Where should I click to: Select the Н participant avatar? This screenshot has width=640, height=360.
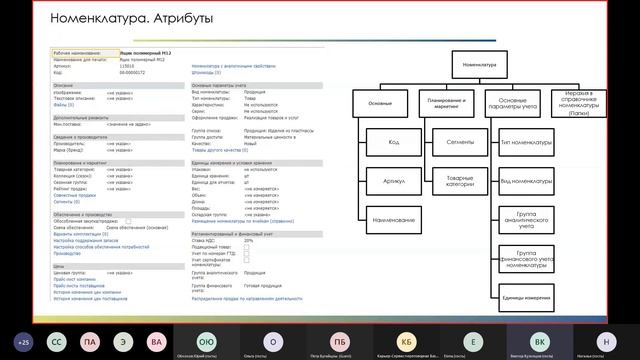(606, 342)
